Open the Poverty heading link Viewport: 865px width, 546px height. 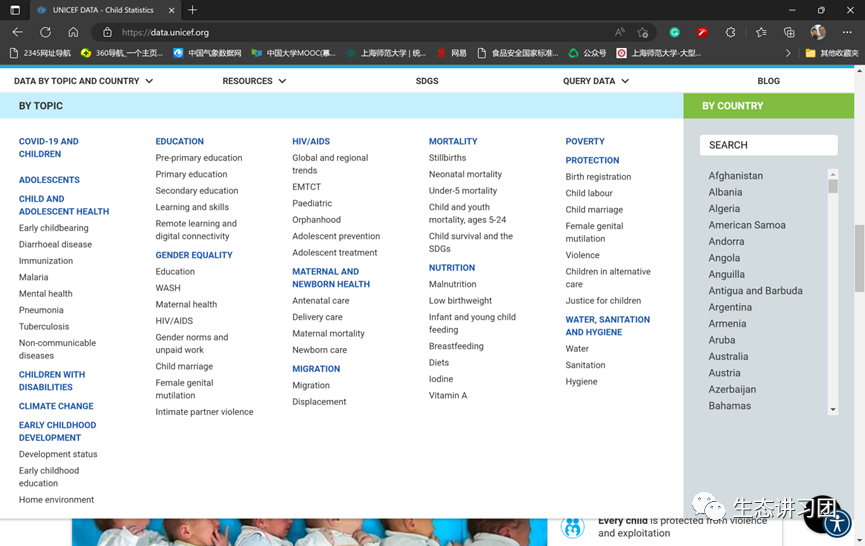pos(585,141)
